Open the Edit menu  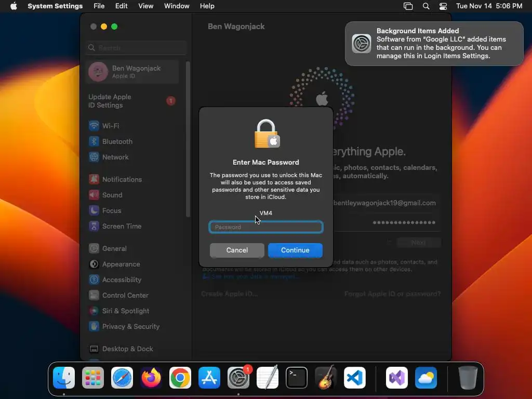click(121, 6)
